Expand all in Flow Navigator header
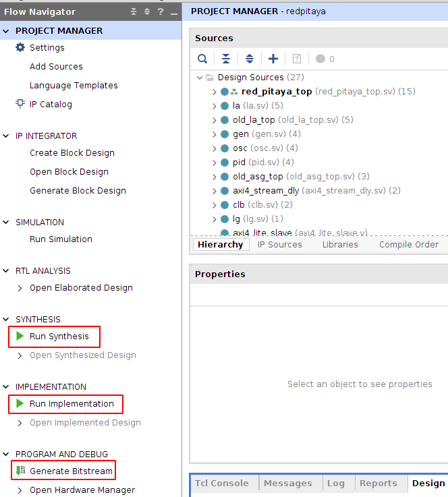The image size is (448, 497). click(147, 11)
